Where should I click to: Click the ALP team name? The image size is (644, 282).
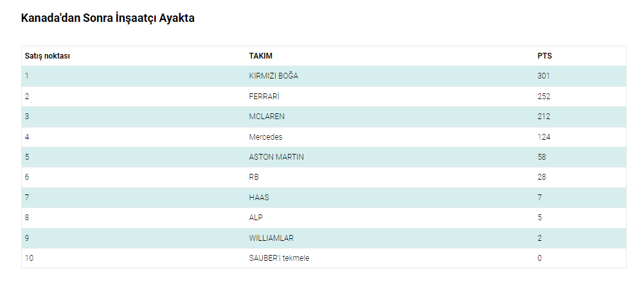[x=256, y=218]
